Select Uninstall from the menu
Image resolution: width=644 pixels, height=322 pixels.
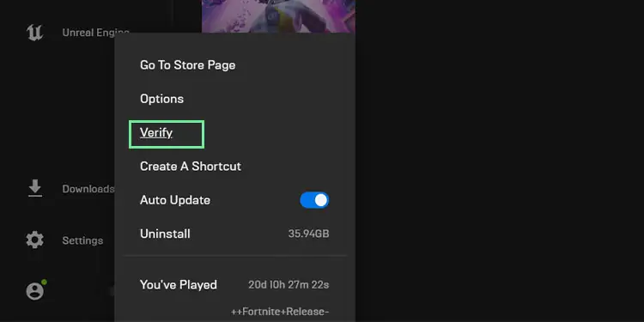pos(165,234)
